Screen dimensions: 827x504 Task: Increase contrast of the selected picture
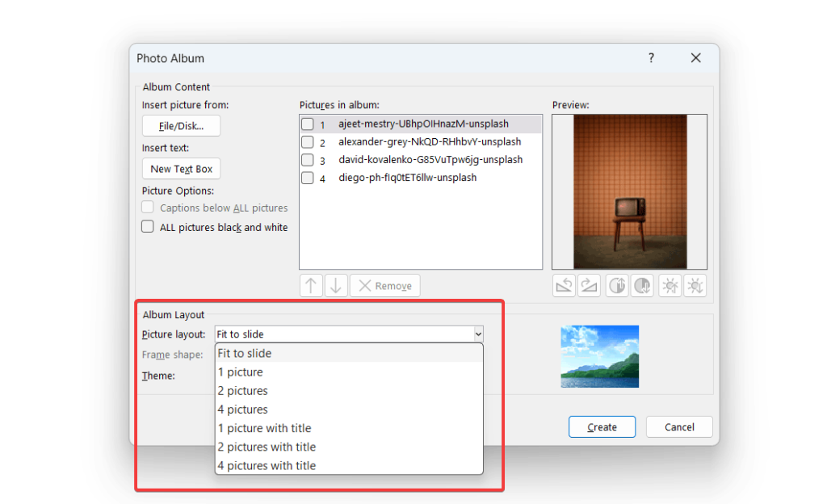617,285
